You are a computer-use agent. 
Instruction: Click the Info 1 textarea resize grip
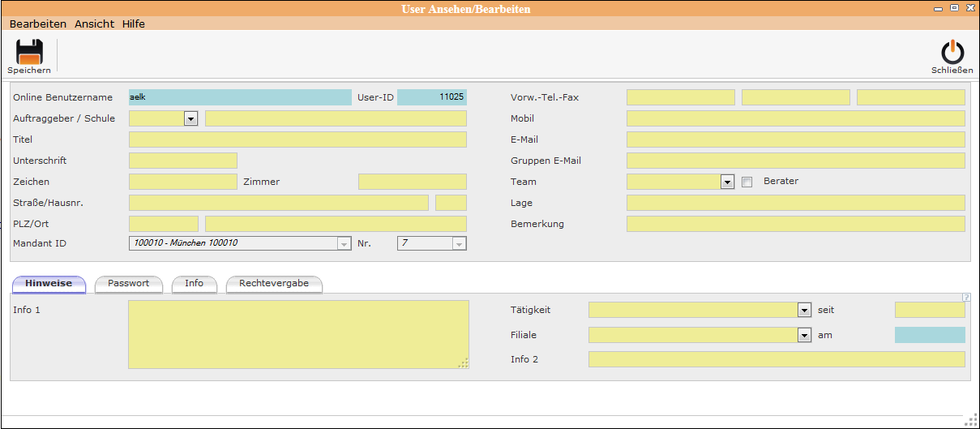click(463, 363)
